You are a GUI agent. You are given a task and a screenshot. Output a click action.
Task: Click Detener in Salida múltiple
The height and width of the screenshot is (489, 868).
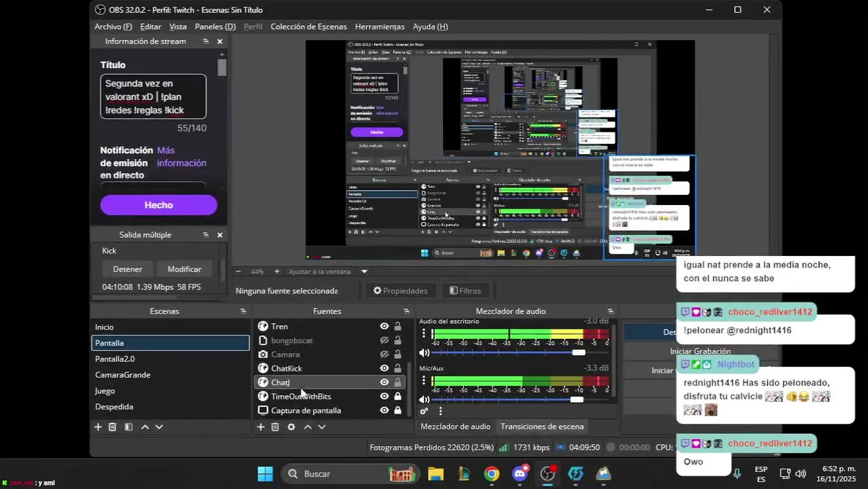point(128,269)
